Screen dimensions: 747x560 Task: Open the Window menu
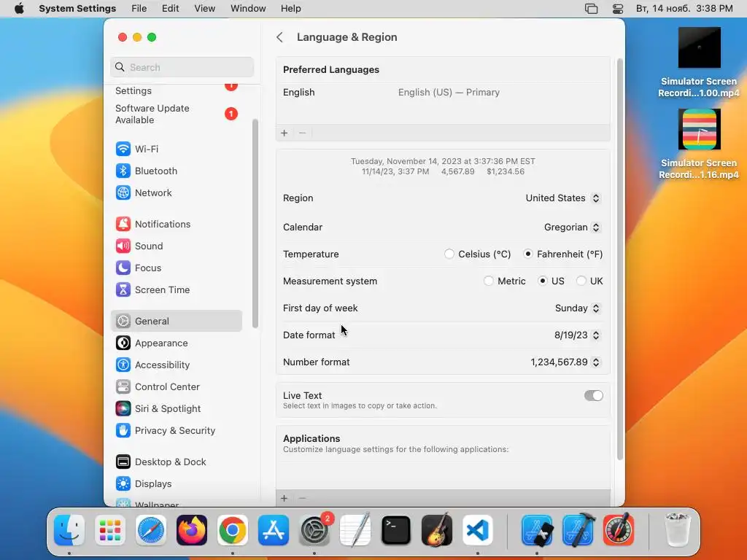[248, 9]
